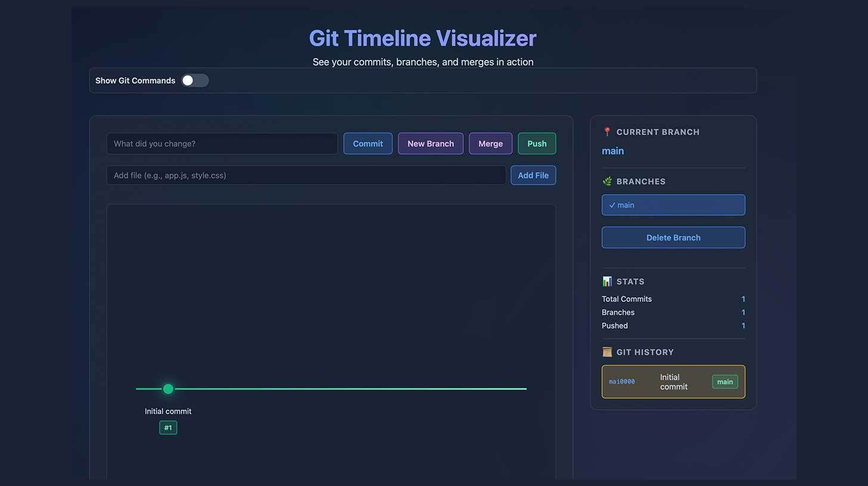Toggle the Show Git Commands switch
The image size is (868, 486).
click(x=195, y=80)
